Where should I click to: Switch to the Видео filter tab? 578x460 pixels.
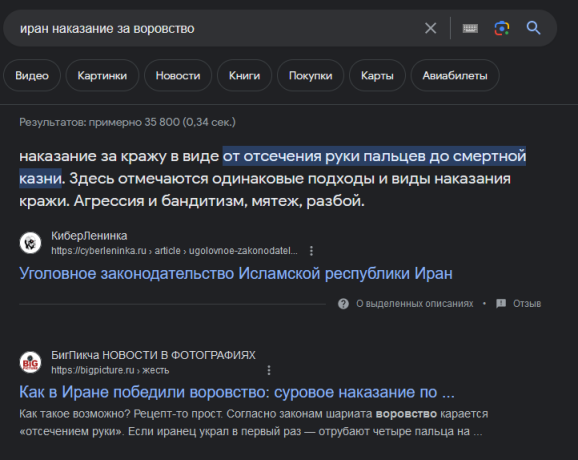click(32, 76)
